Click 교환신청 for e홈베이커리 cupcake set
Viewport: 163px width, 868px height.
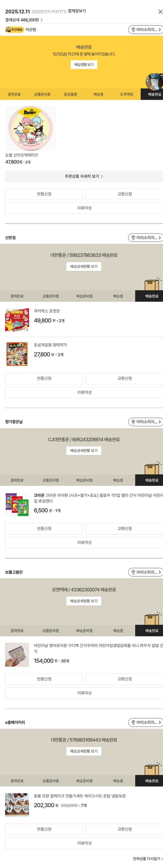tap(124, 829)
